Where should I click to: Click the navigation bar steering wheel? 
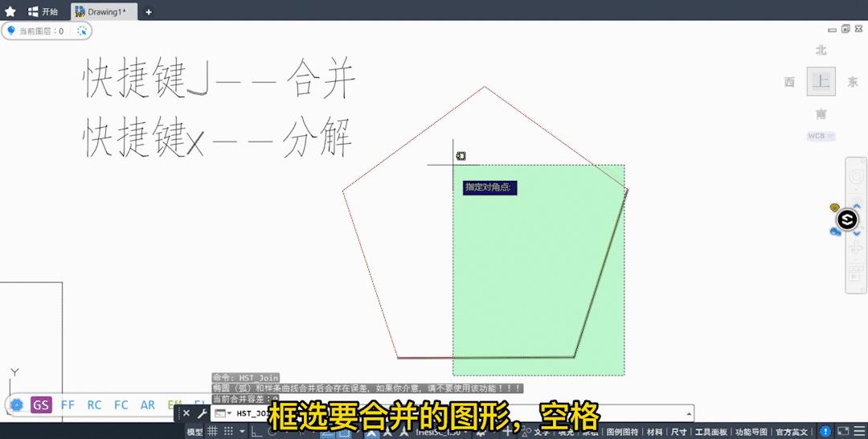pyautogui.click(x=857, y=177)
